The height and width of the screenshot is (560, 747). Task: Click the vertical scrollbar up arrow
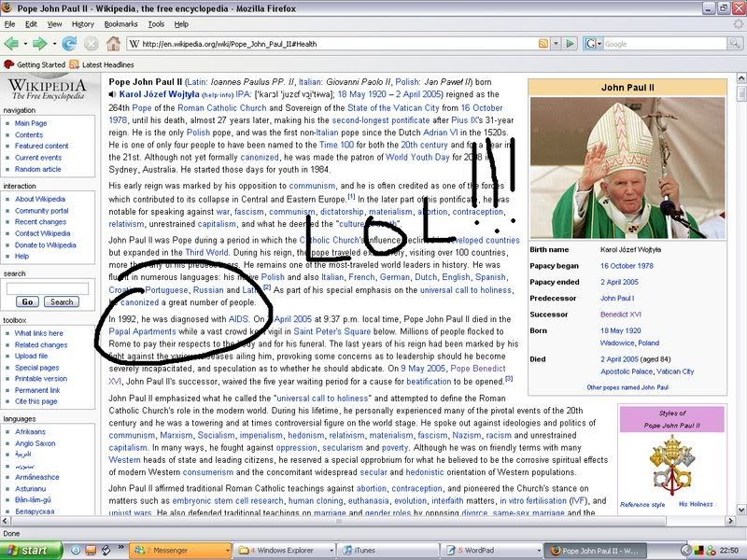(x=741, y=77)
